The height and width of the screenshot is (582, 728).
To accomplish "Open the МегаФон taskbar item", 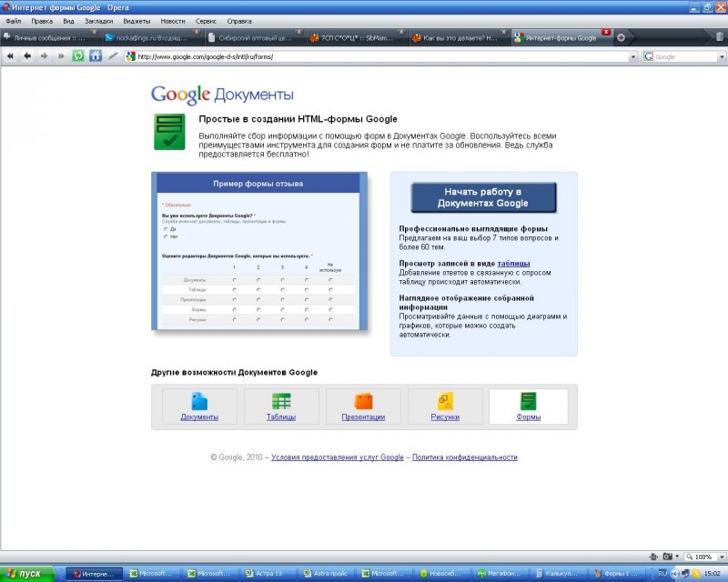I will 500,574.
